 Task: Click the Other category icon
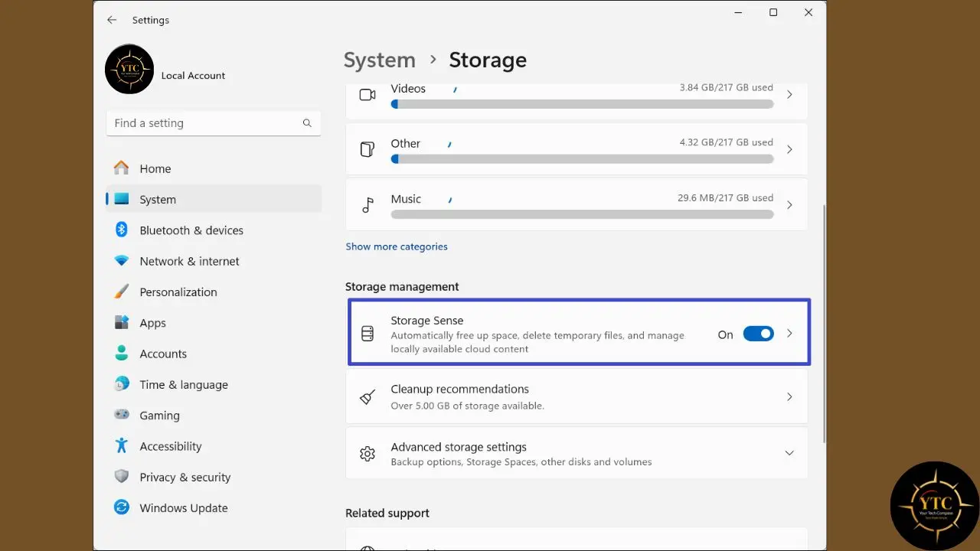[x=367, y=149]
